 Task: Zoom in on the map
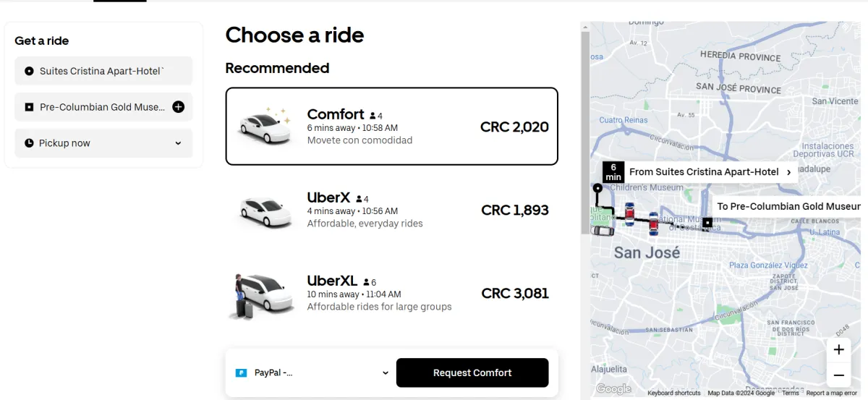click(838, 350)
